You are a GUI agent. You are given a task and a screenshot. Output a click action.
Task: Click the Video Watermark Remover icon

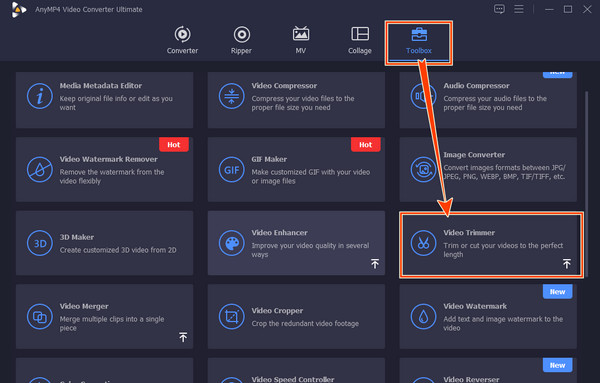pyautogui.click(x=40, y=169)
